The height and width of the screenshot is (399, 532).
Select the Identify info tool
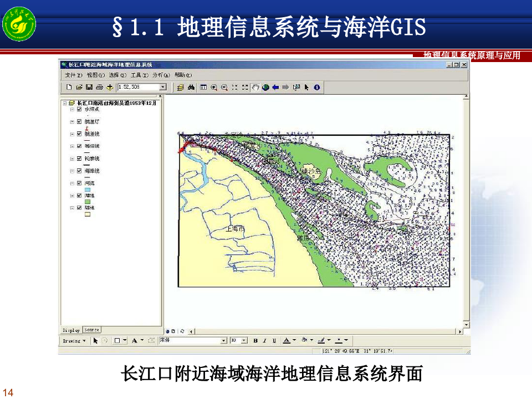coord(316,87)
